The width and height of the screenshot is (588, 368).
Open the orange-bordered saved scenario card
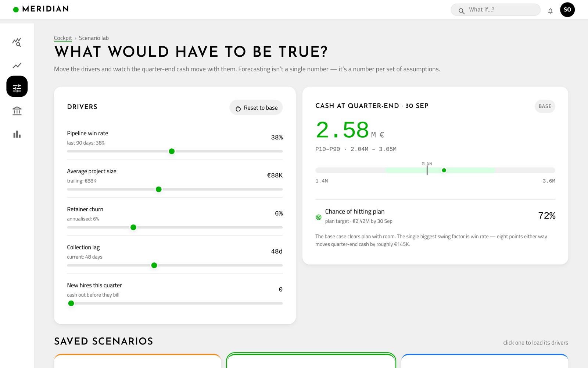[137, 361]
